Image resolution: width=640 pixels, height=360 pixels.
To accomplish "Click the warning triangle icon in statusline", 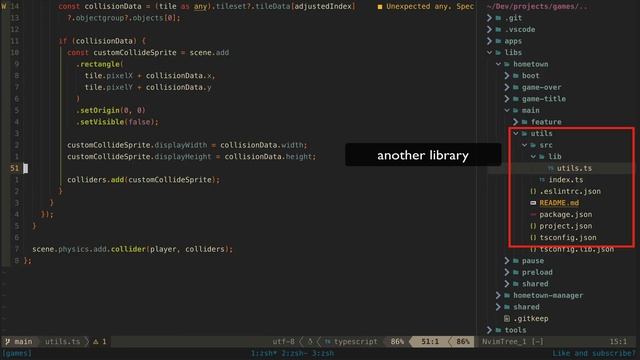I will coord(96,341).
